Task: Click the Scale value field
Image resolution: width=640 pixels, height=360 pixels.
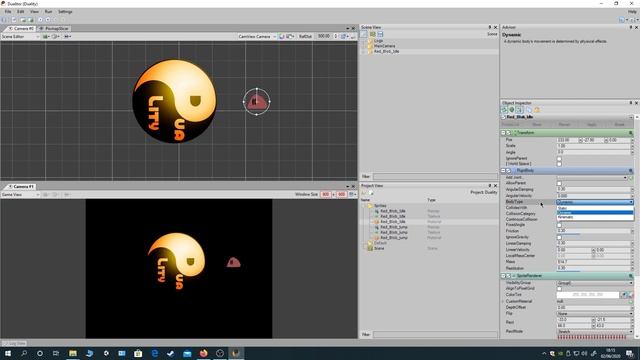Action: (594, 146)
